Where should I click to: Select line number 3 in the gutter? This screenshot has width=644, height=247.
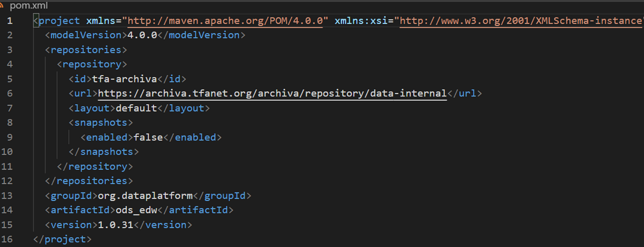[x=10, y=50]
